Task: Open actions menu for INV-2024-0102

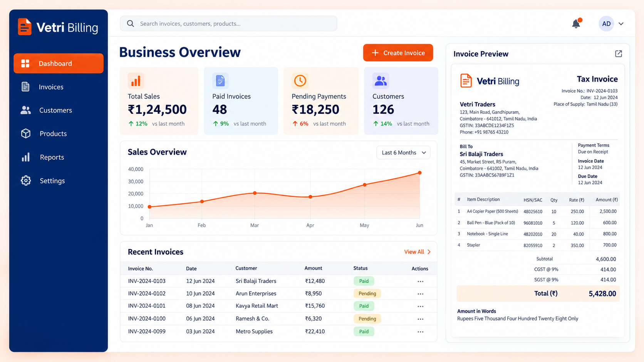Action: tap(420, 294)
